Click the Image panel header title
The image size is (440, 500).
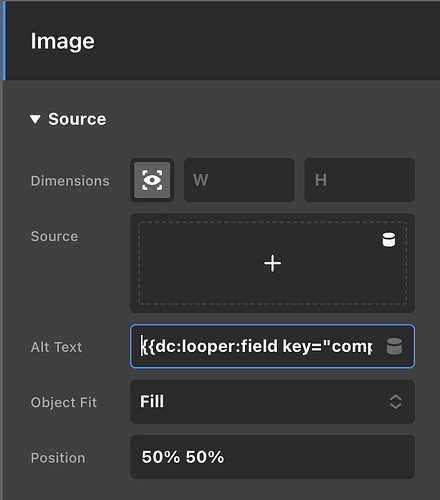tap(62, 41)
